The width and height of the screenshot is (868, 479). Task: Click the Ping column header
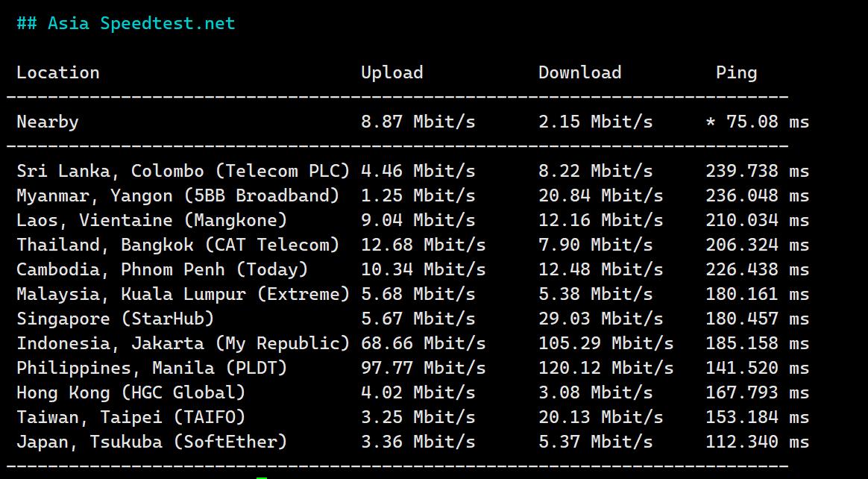tap(736, 72)
